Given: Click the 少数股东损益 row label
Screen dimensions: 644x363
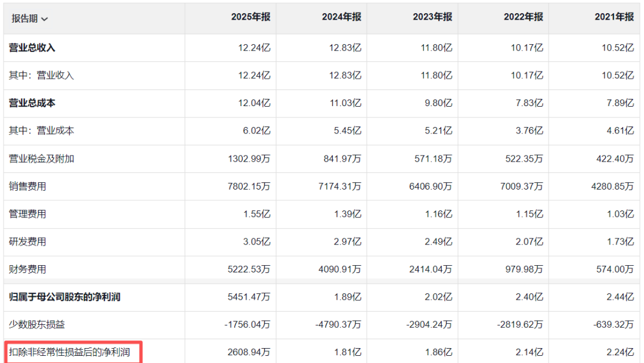Looking at the screenshot, I should click(36, 325).
